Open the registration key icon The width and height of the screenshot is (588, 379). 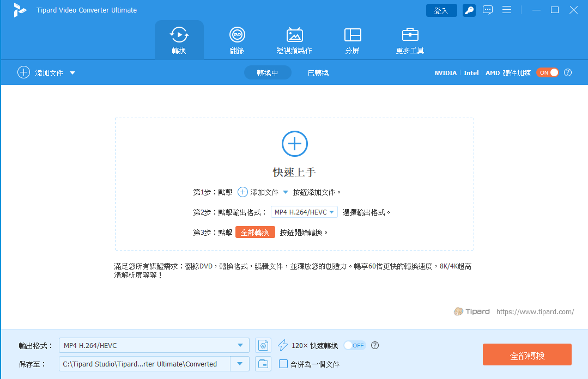tap(469, 10)
